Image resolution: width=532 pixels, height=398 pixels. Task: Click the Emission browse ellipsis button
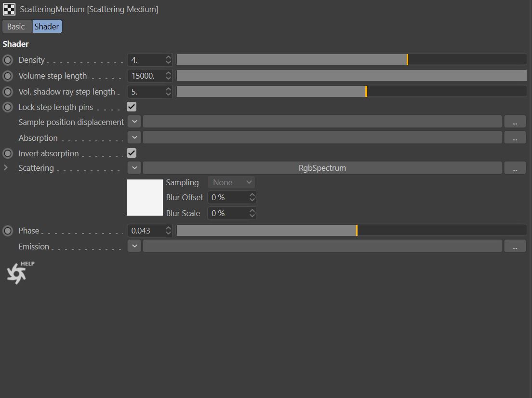pyautogui.click(x=515, y=246)
